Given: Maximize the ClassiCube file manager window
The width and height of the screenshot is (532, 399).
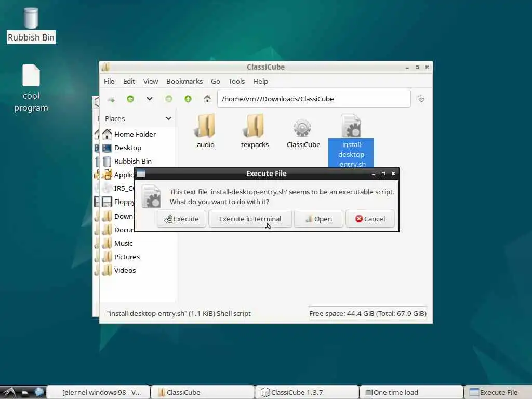Looking at the screenshot, I should click(417, 67).
